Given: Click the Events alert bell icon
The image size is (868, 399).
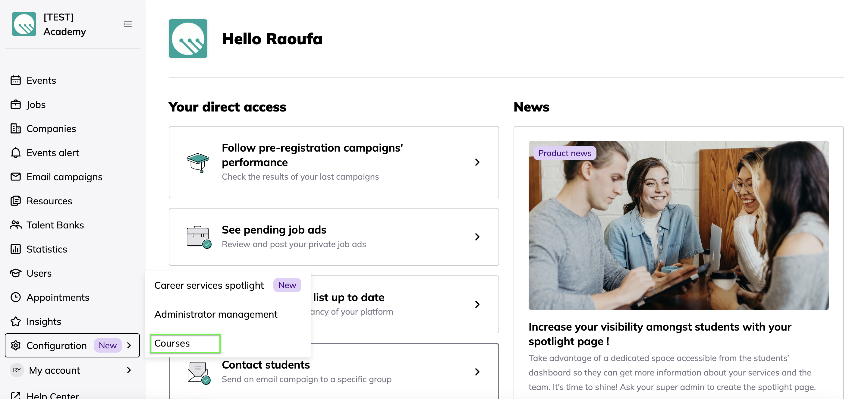Looking at the screenshot, I should [x=15, y=153].
